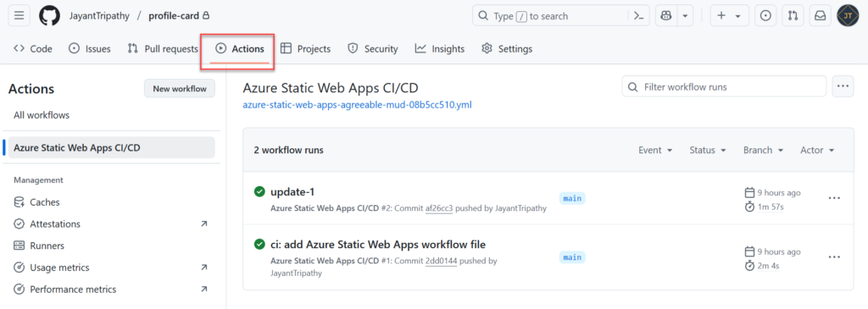Expand the Actor filter dropdown
This screenshot has width=868, height=309.
pyautogui.click(x=817, y=150)
